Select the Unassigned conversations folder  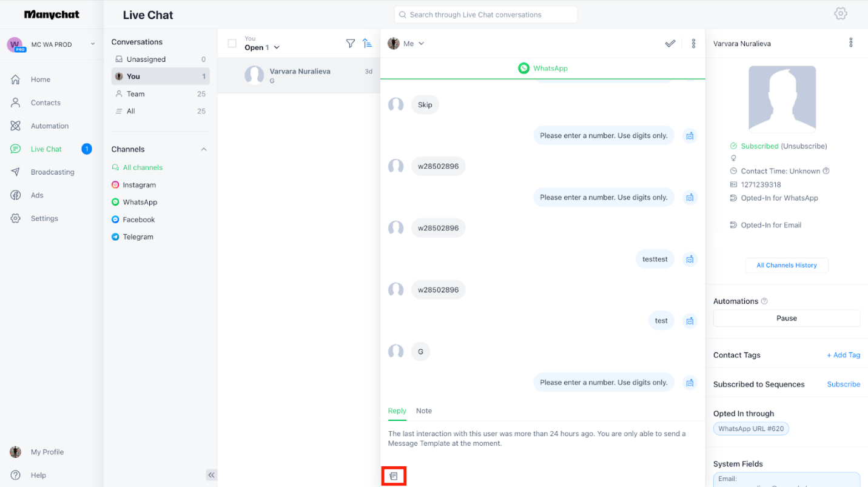(146, 59)
